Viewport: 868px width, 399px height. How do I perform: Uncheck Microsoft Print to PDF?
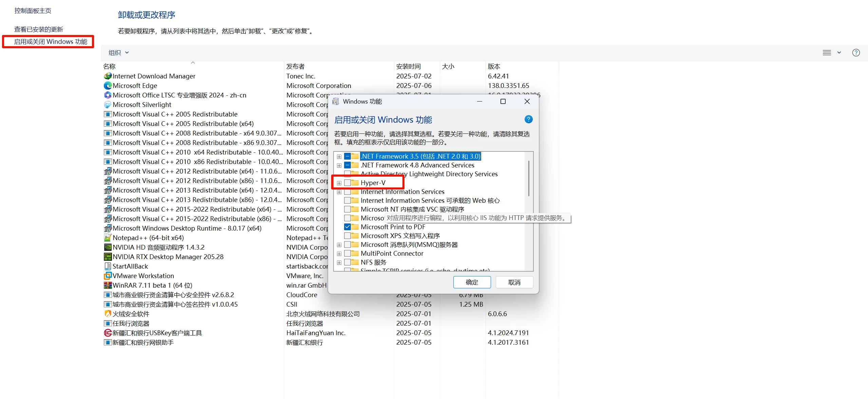[347, 227]
